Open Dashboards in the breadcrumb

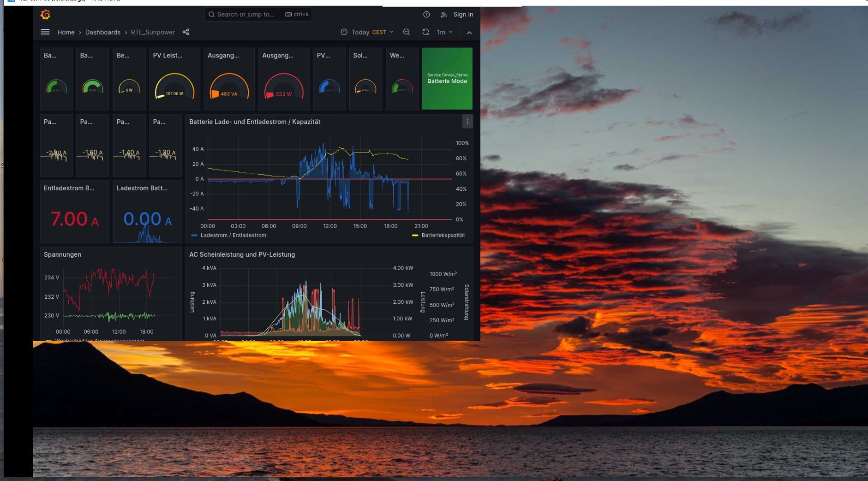(x=103, y=32)
